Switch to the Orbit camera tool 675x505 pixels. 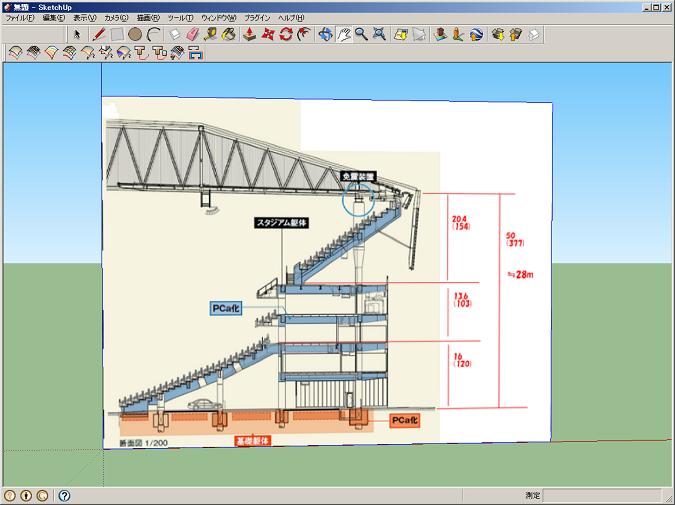(x=325, y=34)
